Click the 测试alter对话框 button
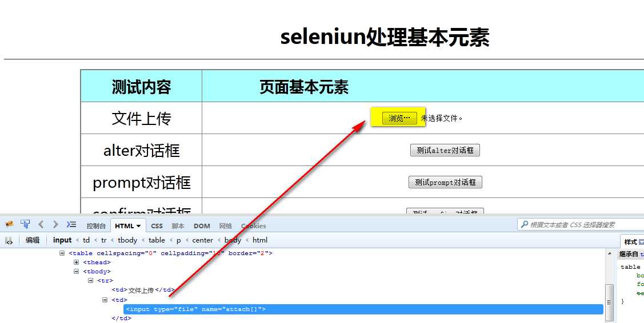The image size is (644, 323). 445,150
